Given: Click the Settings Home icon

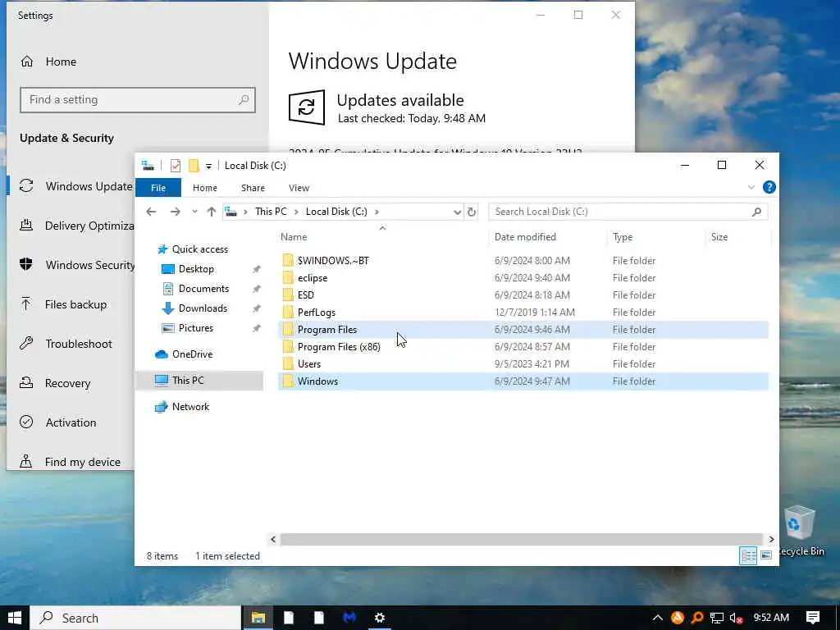Looking at the screenshot, I should point(27,62).
